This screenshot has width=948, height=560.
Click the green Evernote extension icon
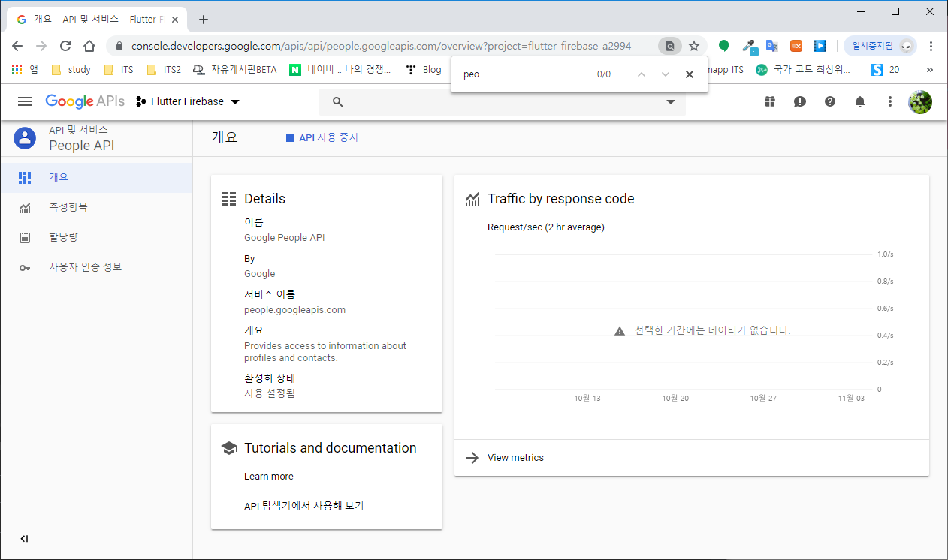[x=723, y=46]
